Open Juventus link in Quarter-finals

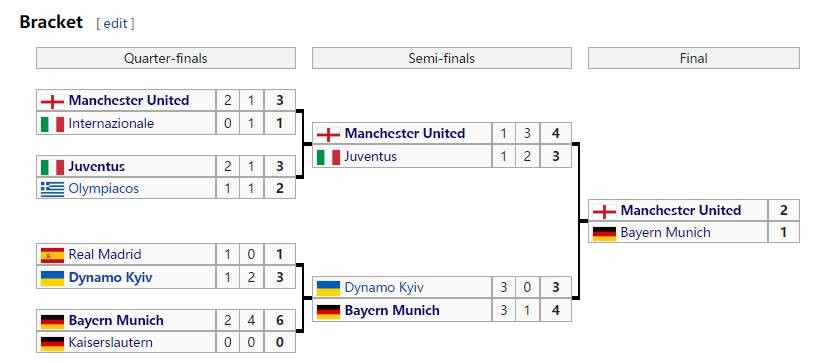pyautogui.click(x=97, y=167)
